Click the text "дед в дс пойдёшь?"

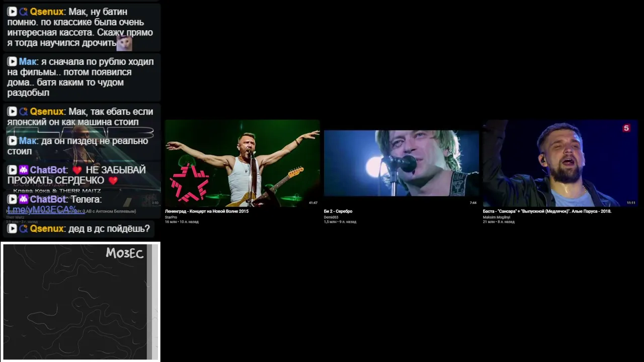coord(109,229)
